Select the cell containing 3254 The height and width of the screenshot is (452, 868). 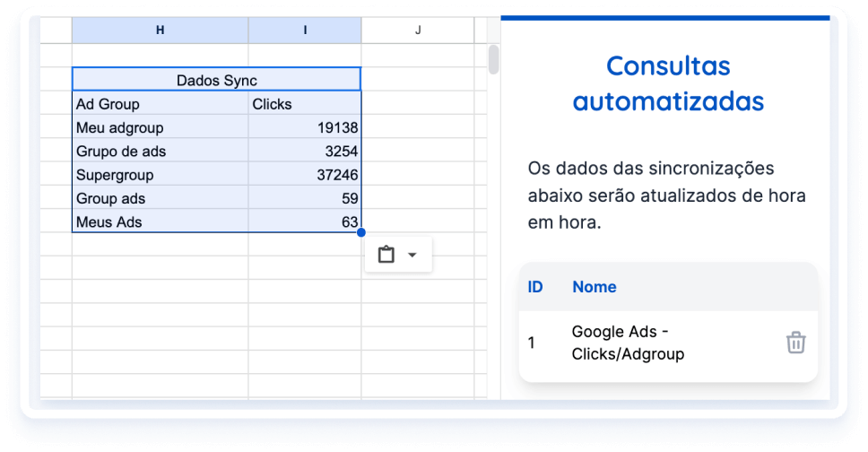[305, 151]
